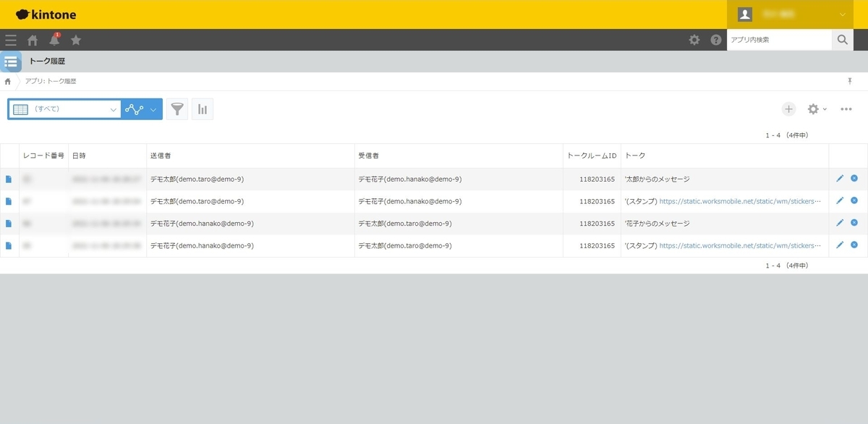Expand the small arrow next to the app settings gear
Image resolution: width=868 pixels, height=424 pixels.
[825, 109]
